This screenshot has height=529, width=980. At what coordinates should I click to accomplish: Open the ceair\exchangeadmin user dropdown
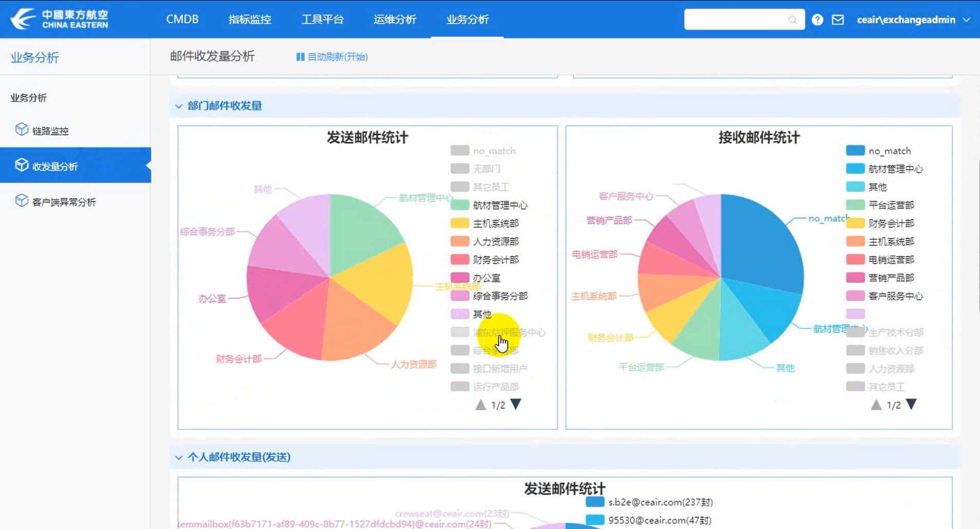(913, 20)
